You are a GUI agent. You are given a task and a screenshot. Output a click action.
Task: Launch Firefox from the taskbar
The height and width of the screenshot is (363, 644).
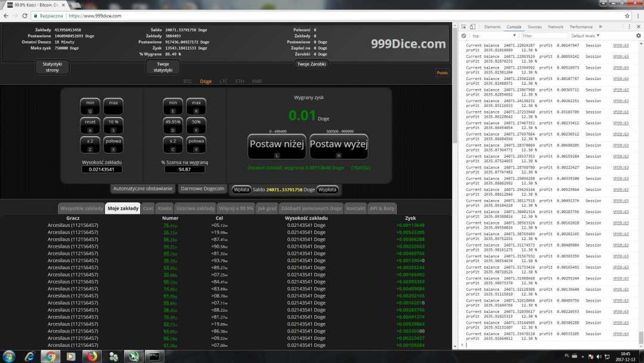point(92,356)
